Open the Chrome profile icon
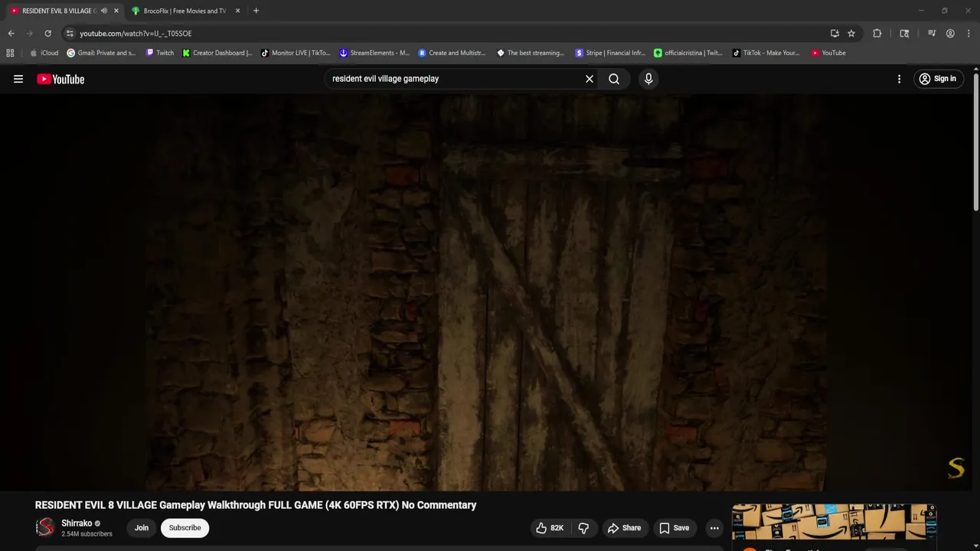 (x=950, y=34)
